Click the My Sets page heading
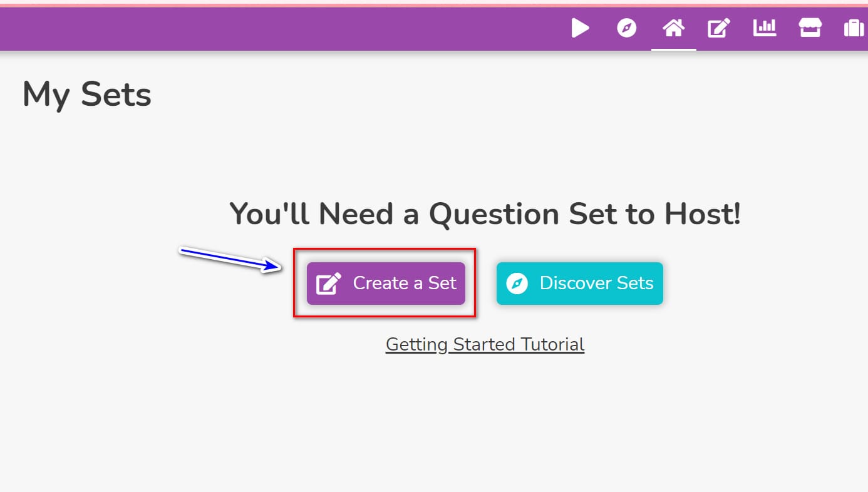Screen dimensions: 868x492 coord(87,95)
